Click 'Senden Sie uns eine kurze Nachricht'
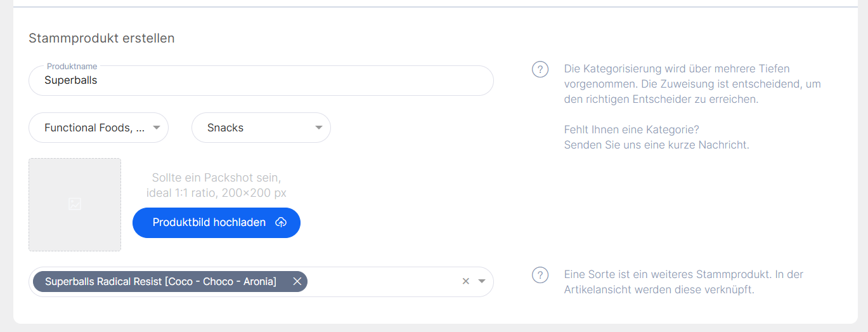The image size is (868, 332). (656, 145)
